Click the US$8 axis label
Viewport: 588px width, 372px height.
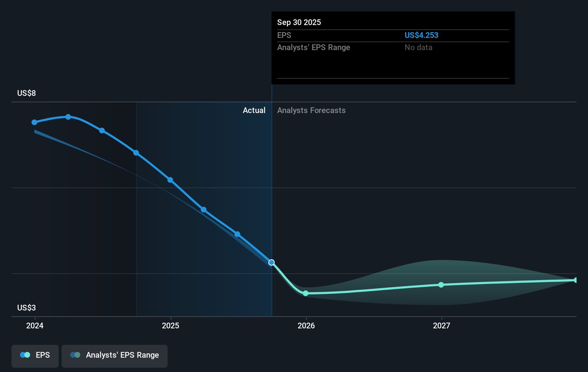(x=26, y=93)
